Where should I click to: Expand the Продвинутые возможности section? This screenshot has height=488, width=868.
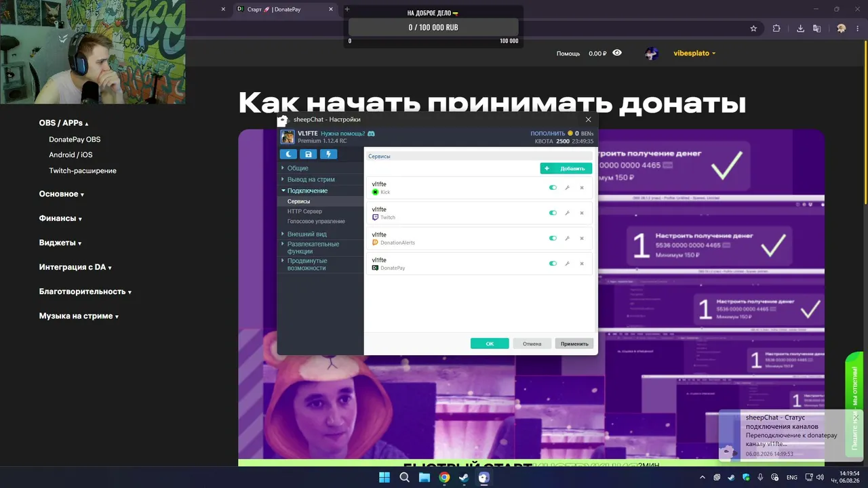(307, 264)
